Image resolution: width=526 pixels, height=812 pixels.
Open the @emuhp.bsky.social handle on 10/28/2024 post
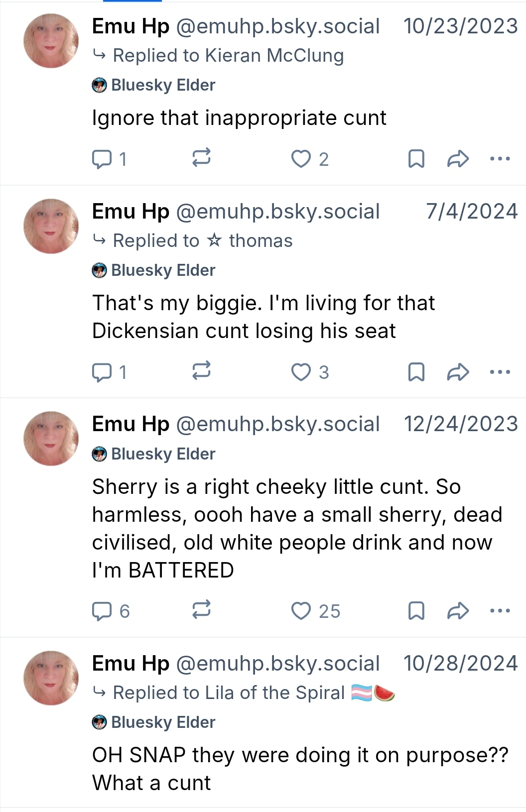click(x=277, y=664)
